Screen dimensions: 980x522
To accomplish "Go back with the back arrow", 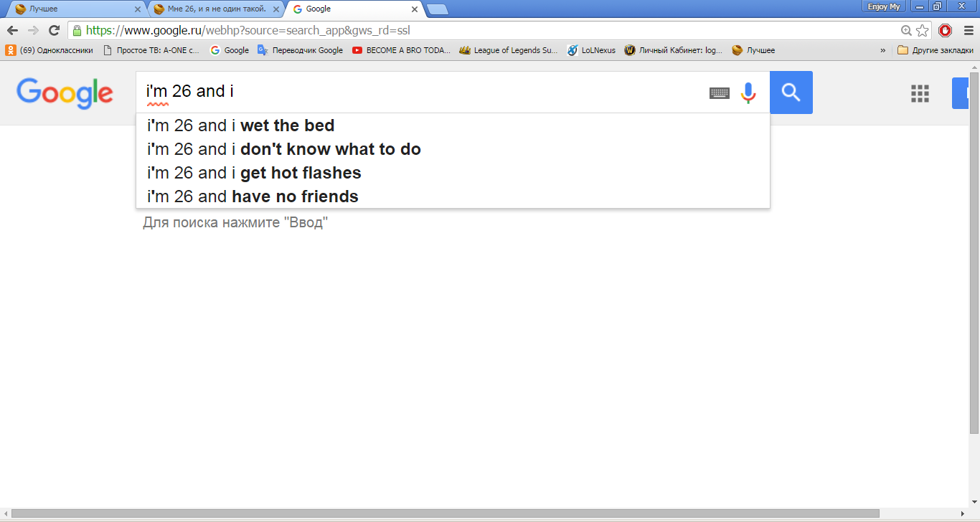I will pyautogui.click(x=12, y=31).
